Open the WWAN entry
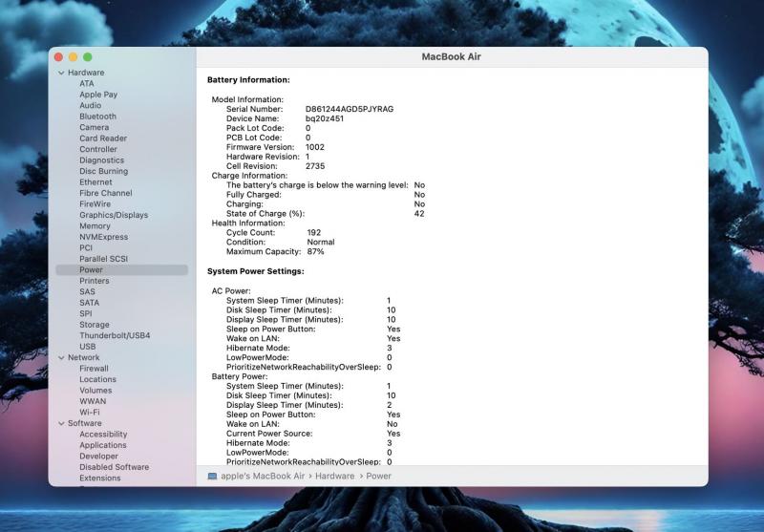764x532 pixels. [x=93, y=401]
